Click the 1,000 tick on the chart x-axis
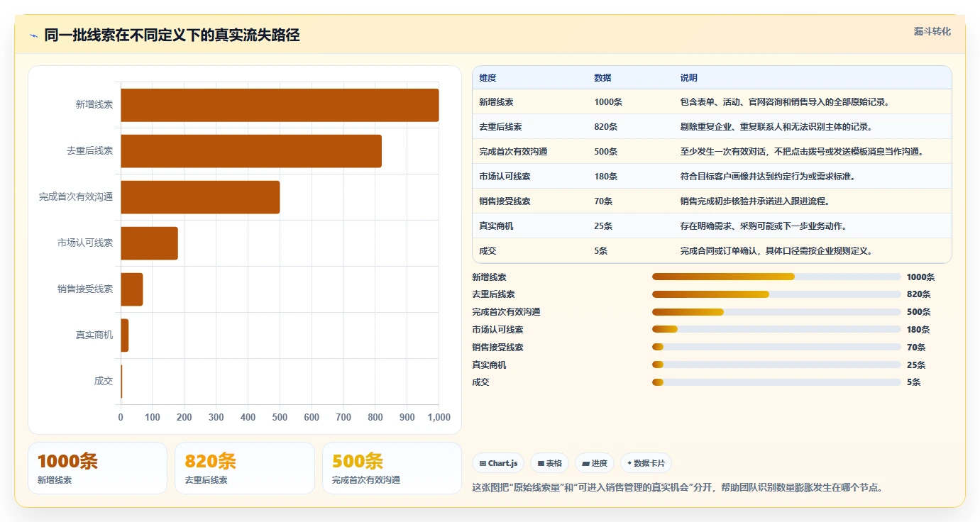The width and height of the screenshot is (980, 522). pos(439,418)
